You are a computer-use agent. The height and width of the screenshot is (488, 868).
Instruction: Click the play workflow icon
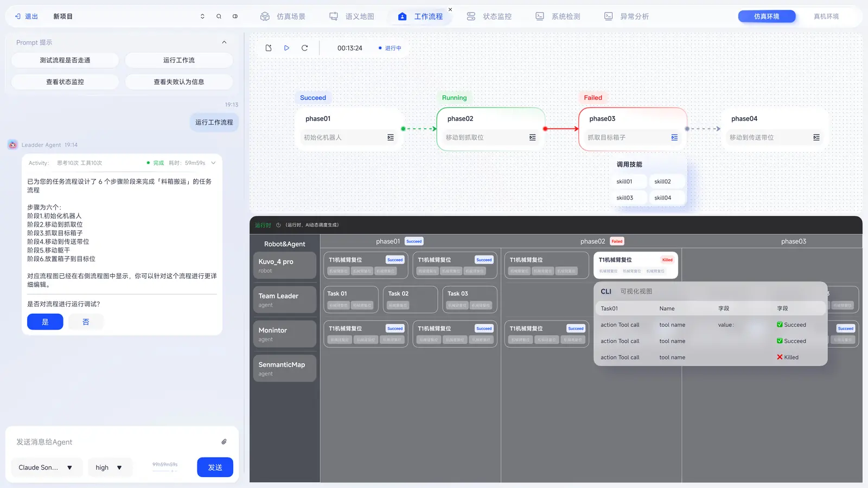[x=286, y=48]
